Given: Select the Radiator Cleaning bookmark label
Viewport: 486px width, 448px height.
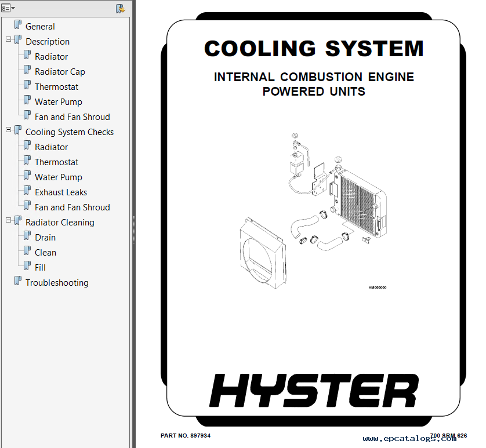Looking at the screenshot, I should coord(60,223).
